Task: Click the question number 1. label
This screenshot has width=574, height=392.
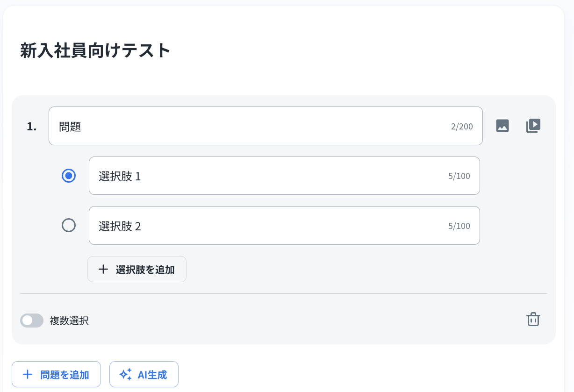Action: tap(32, 127)
